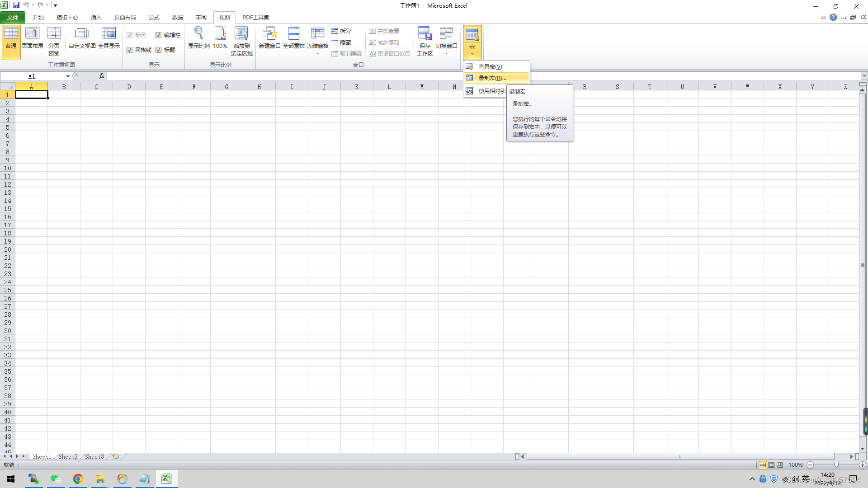Viewport: 868px width, 488px height.
Task: Disable the Headings checkbox
Action: pos(159,50)
